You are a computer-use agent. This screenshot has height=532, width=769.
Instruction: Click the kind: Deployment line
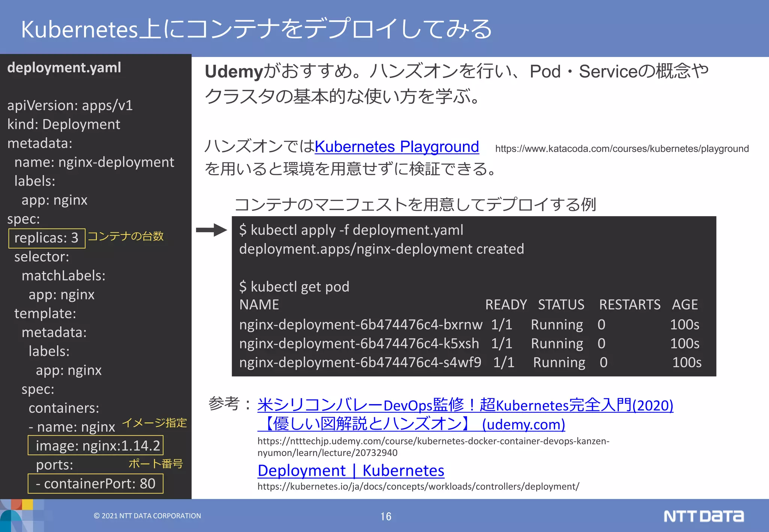point(63,124)
